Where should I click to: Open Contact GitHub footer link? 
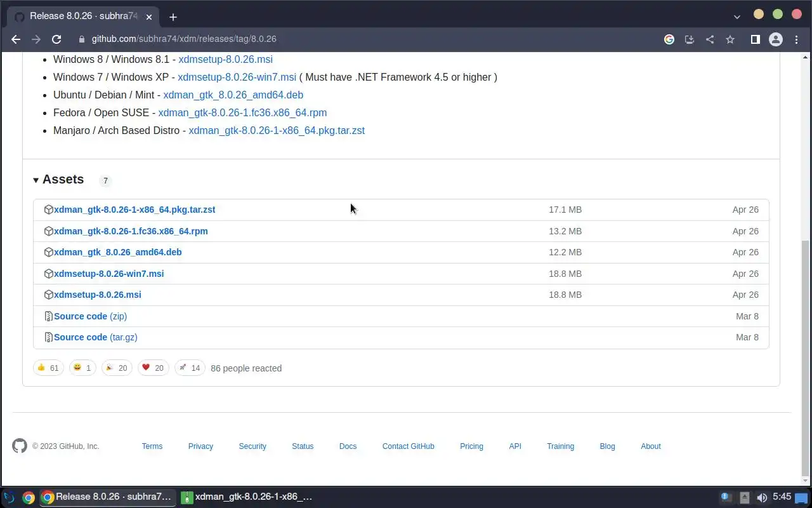[x=408, y=446]
